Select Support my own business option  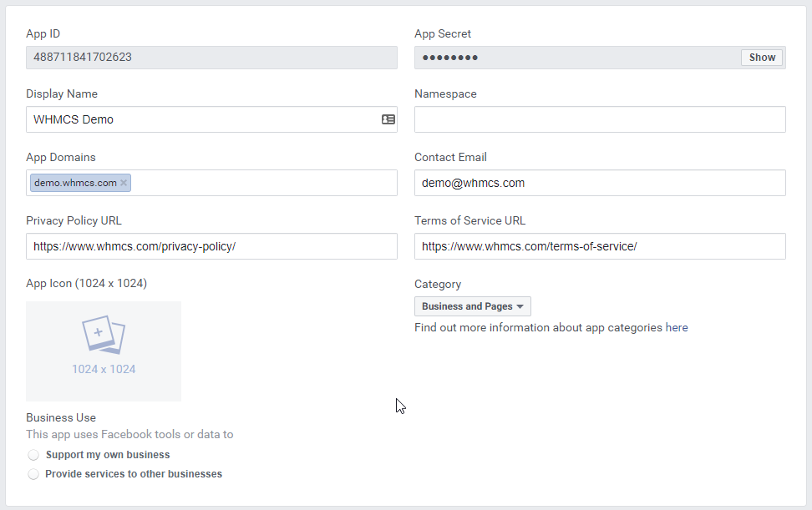pos(33,455)
